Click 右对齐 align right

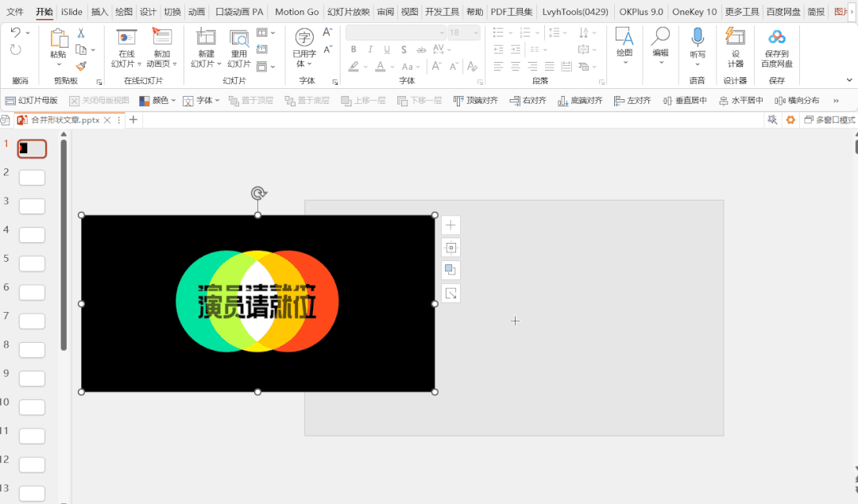coord(528,101)
